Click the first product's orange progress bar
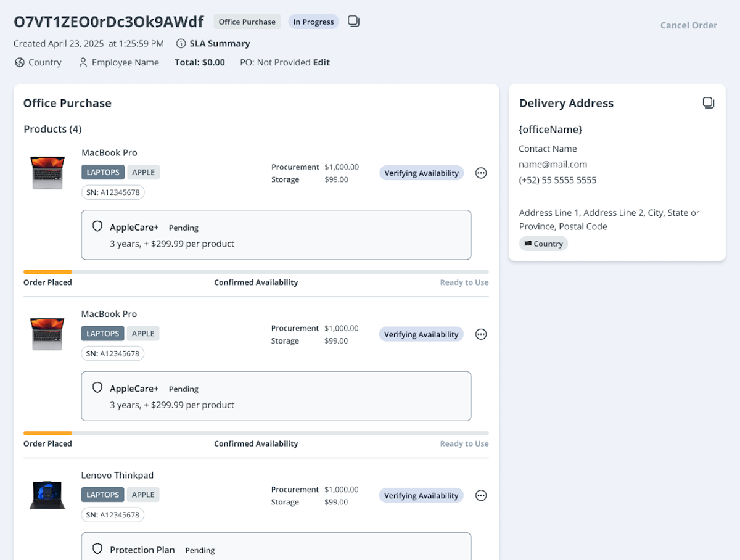 [x=47, y=271]
